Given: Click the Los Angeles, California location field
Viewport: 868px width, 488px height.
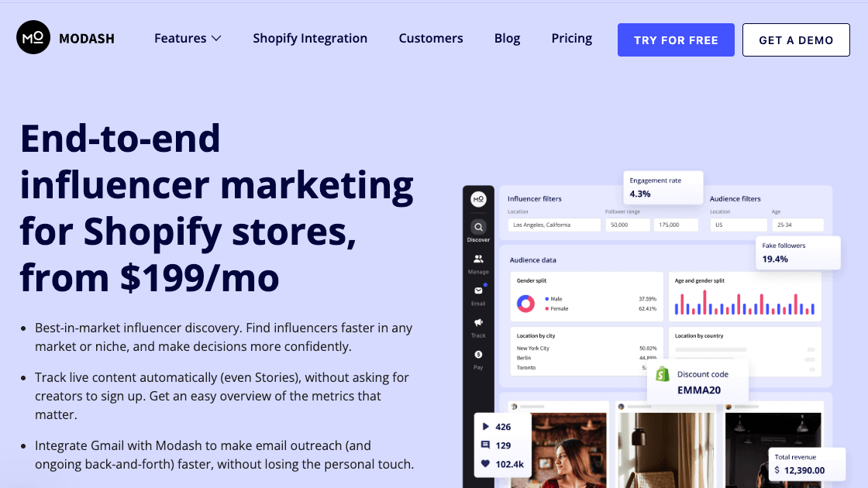Looking at the screenshot, I should (554, 225).
